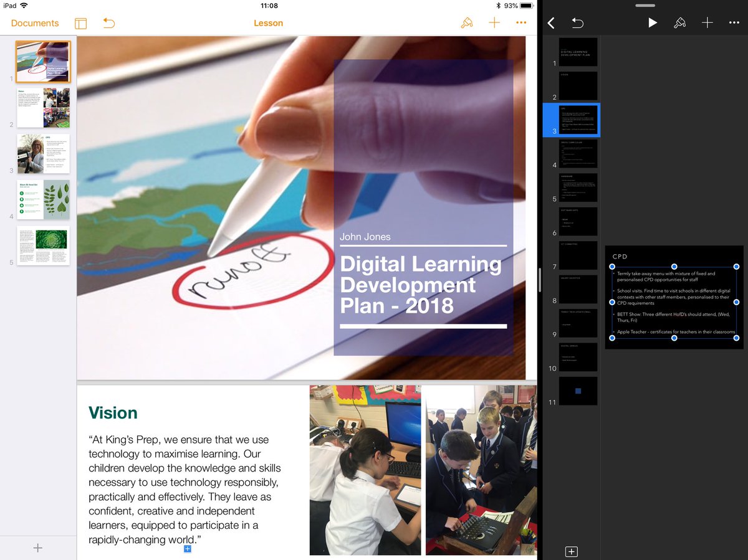Open the Format paintbrush icon in Keynote
Viewport: 748px width, 560px height.
click(679, 22)
